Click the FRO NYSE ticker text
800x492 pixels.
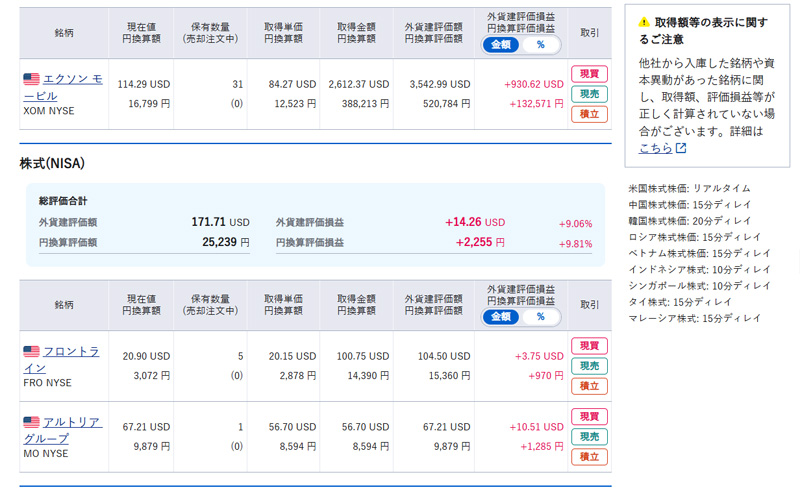(x=47, y=383)
